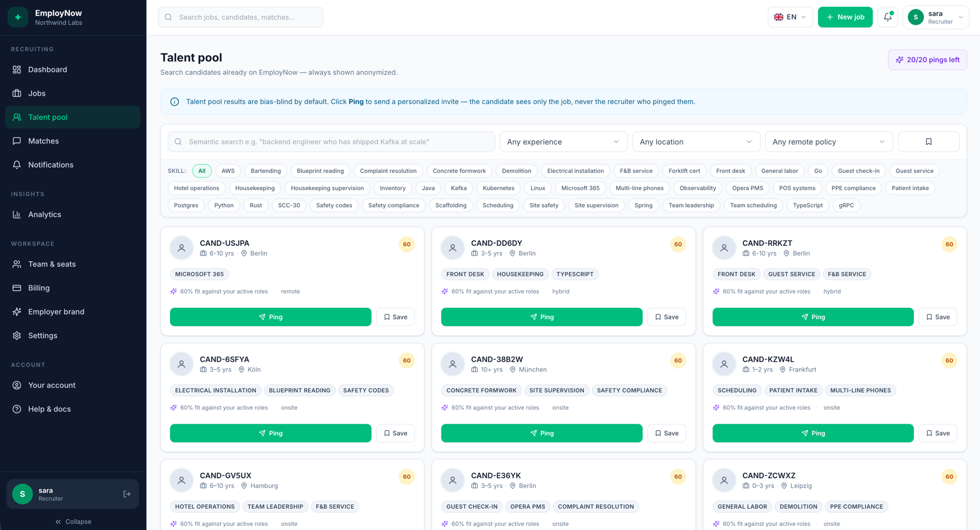Toggle the TypeScript skill chip

pyautogui.click(x=808, y=206)
